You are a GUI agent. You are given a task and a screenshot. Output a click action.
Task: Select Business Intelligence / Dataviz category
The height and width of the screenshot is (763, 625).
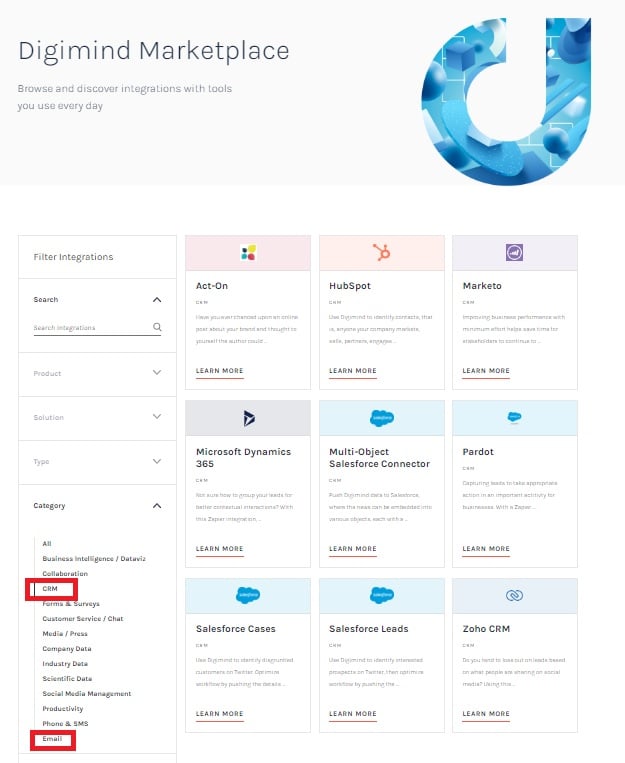(x=94, y=559)
